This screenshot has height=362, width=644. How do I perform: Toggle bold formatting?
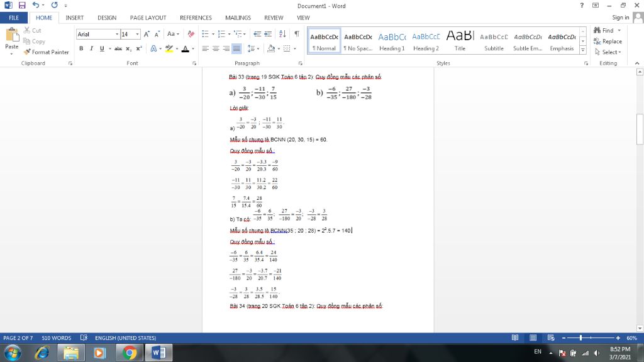coord(81,48)
